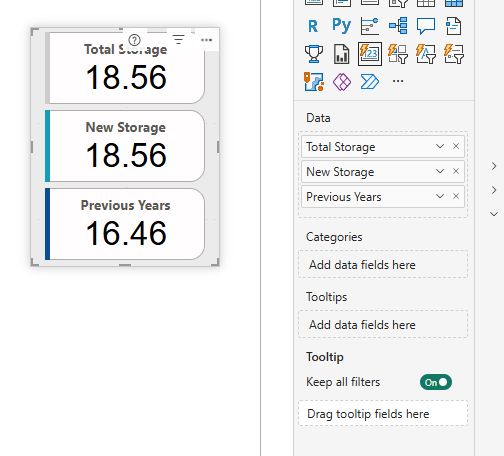The image size is (504, 456).
Task: Click the Categories add data fields well
Action: 383,265
